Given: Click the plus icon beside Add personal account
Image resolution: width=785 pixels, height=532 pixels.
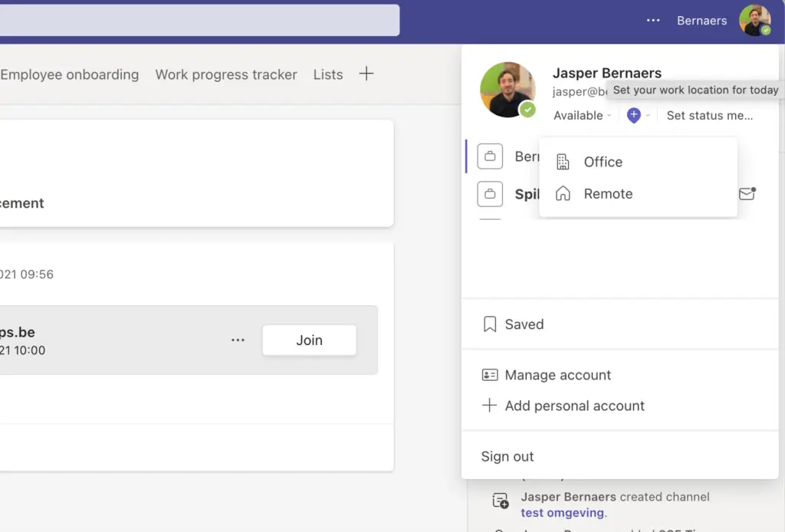Looking at the screenshot, I should pyautogui.click(x=489, y=405).
